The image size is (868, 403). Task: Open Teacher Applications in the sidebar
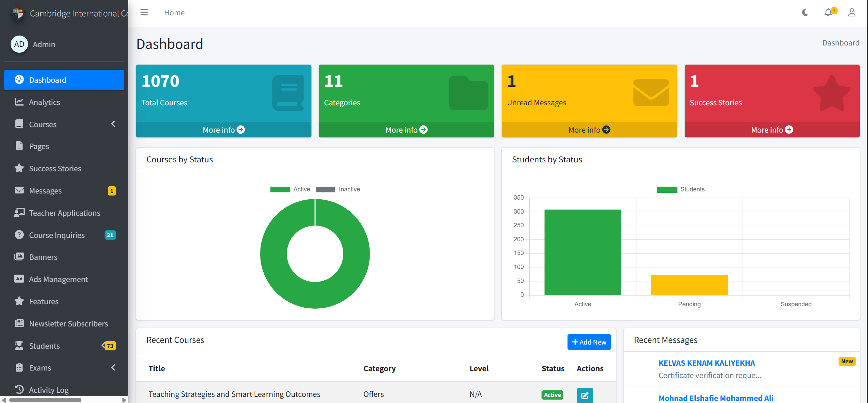65,213
